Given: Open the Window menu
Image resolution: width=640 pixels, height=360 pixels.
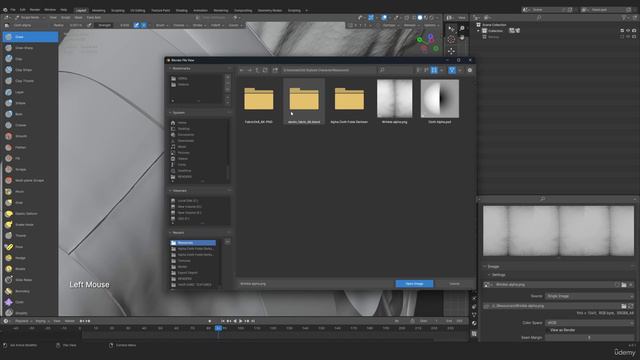Looking at the screenshot, I should click(x=50, y=10).
